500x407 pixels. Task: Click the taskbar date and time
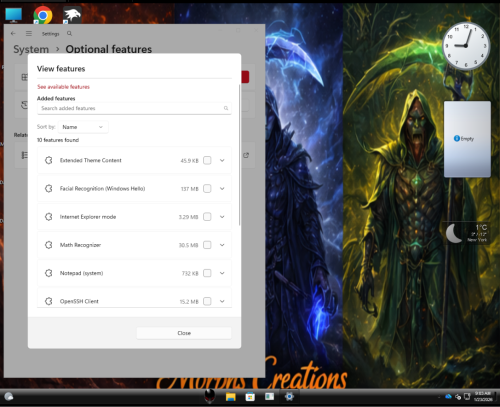pyautogui.click(x=483, y=396)
